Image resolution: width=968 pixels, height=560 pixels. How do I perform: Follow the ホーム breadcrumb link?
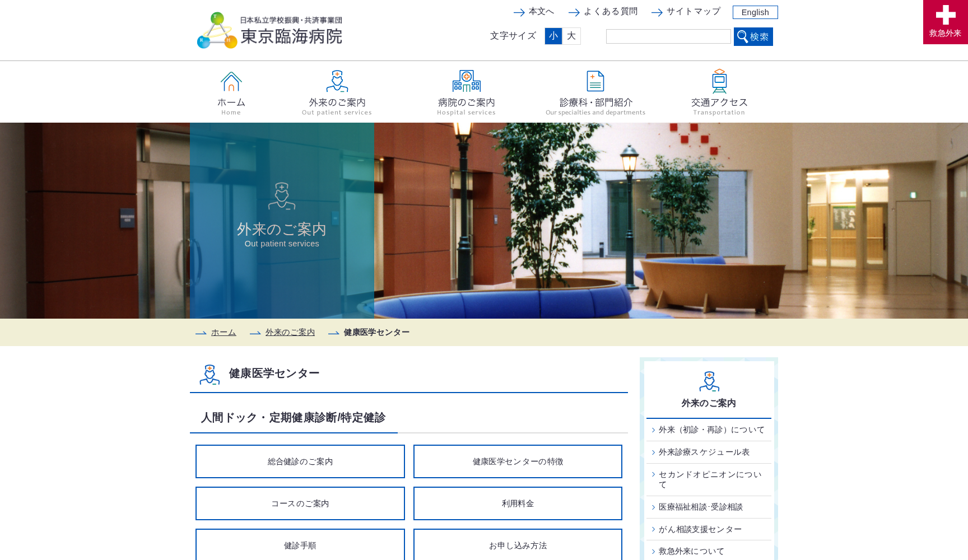coord(224,332)
